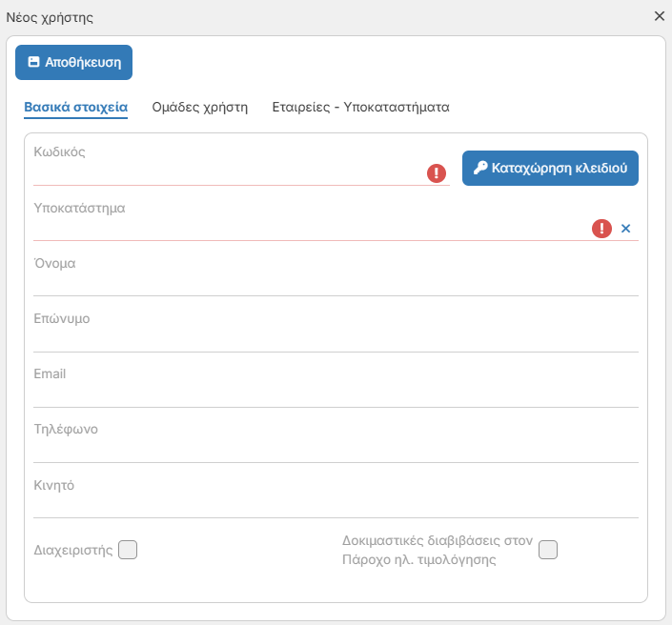This screenshot has height=625, width=672.
Task: Click the error icon in Υποκατάστημα field
Action: 601,229
